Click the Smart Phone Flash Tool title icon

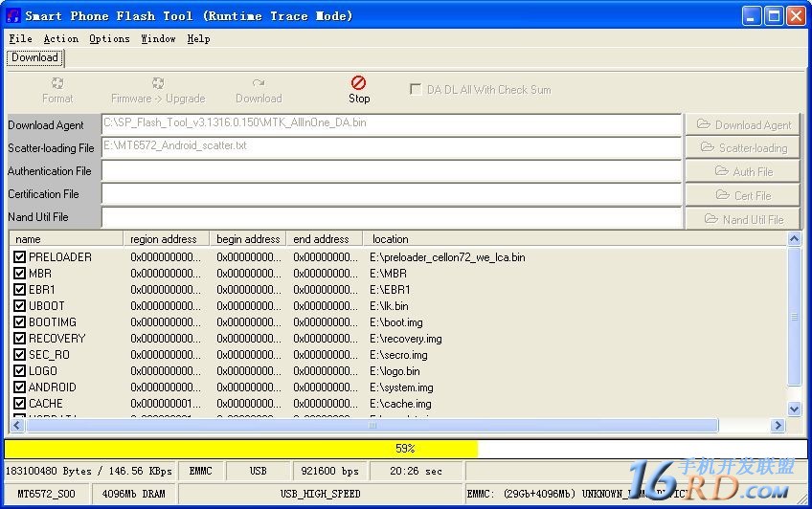point(13,15)
